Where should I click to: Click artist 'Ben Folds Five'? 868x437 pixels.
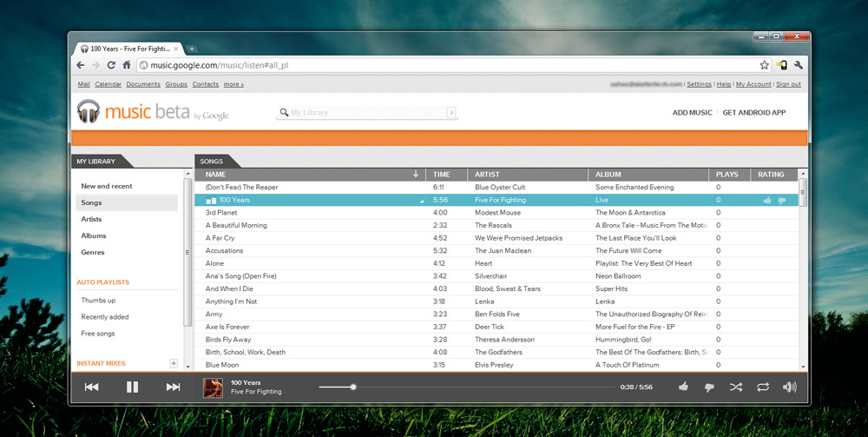497,314
